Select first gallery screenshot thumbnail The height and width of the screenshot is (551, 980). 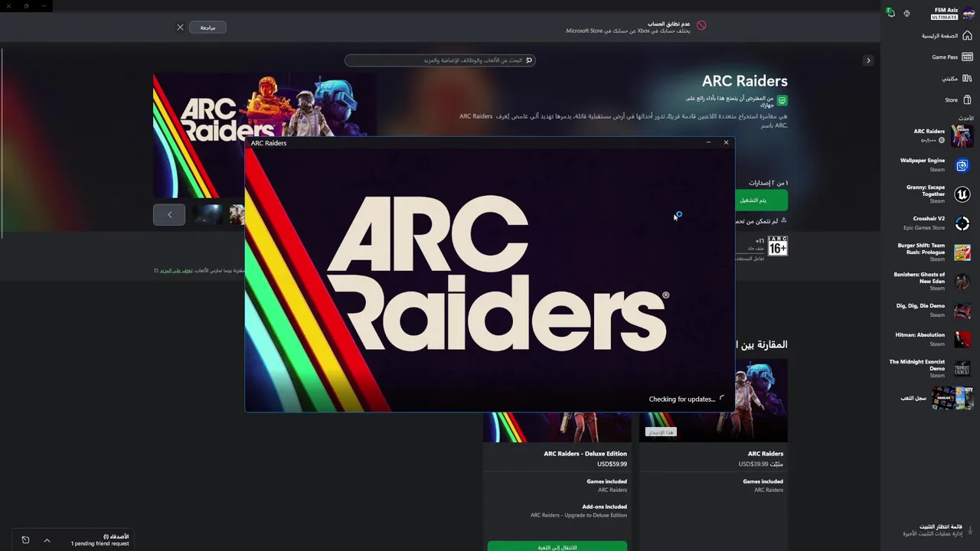click(x=207, y=214)
